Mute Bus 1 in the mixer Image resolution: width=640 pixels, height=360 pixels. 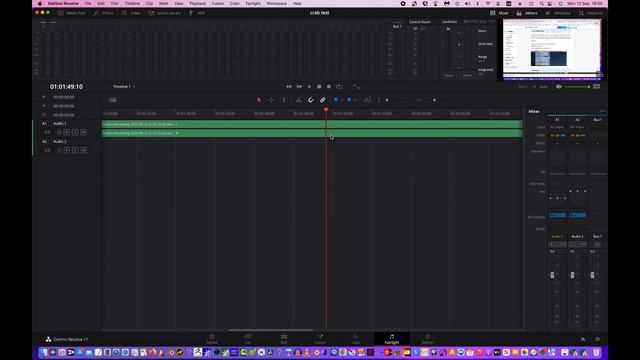(598, 244)
